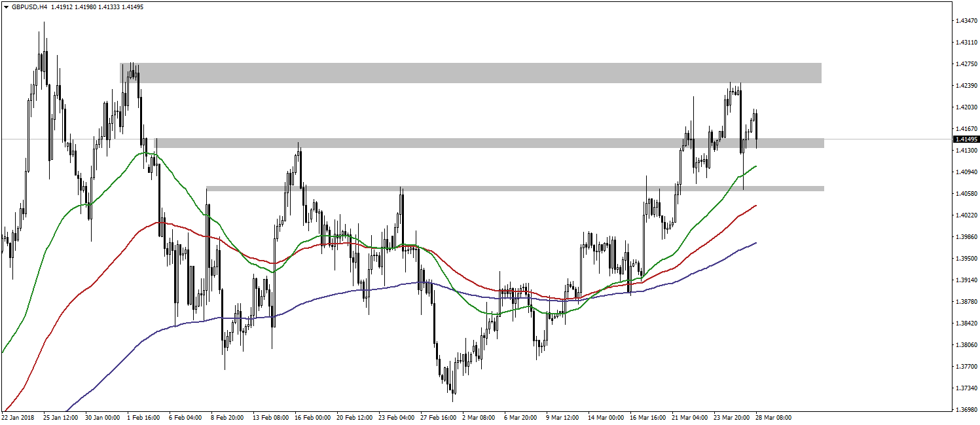
Task: Click price axis label 1.39140
Action: coord(966,280)
